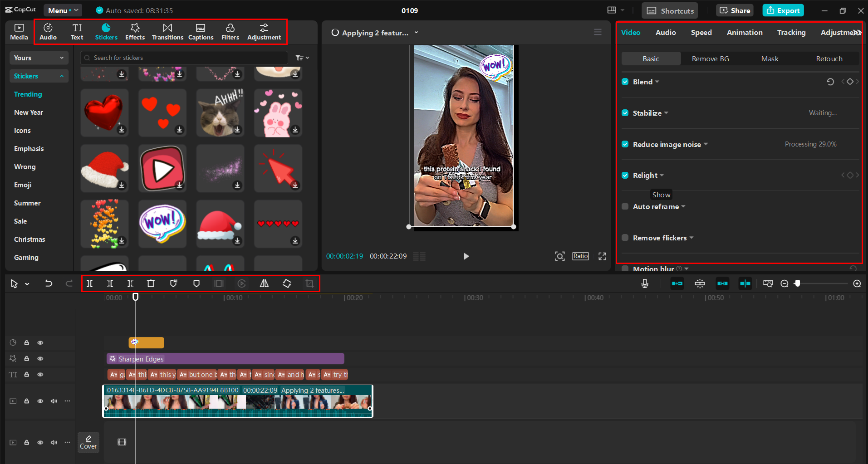Switch to the Remove BG tab
This screenshot has height=464, width=868.
[x=710, y=59]
